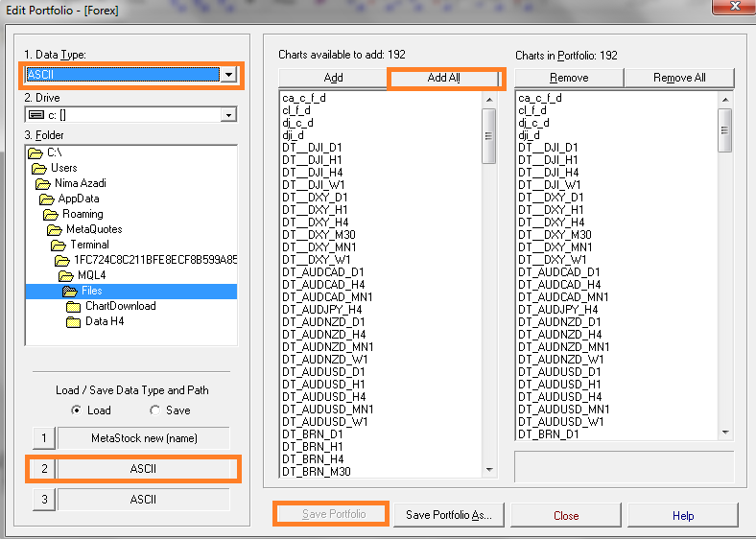Select cl_f_d in available charts list

click(296, 110)
